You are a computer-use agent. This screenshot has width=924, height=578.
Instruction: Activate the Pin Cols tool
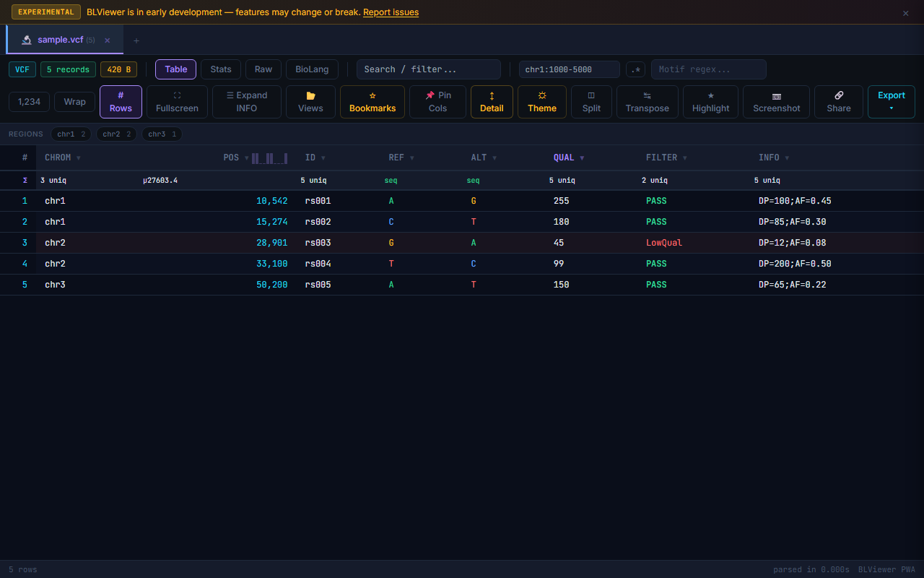(437, 101)
